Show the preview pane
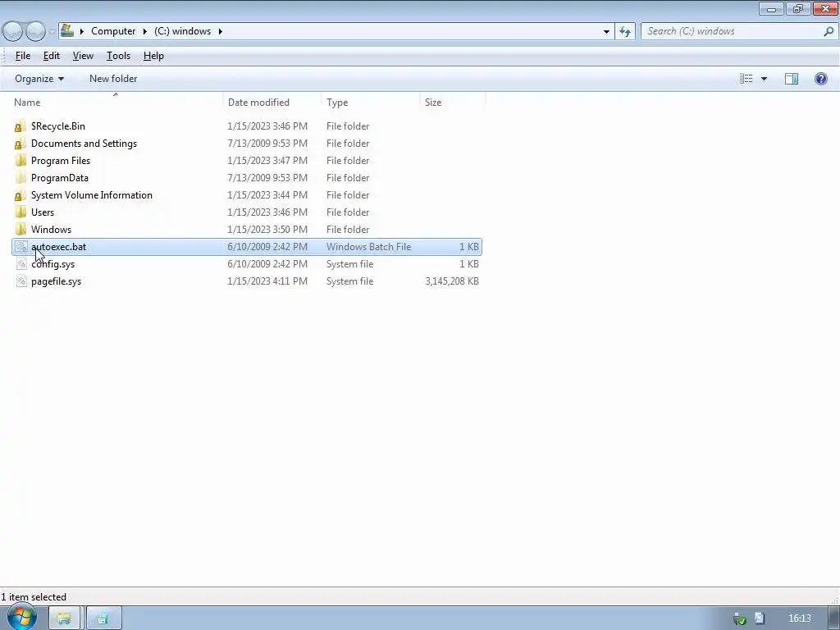This screenshot has width=840, height=630. [792, 79]
